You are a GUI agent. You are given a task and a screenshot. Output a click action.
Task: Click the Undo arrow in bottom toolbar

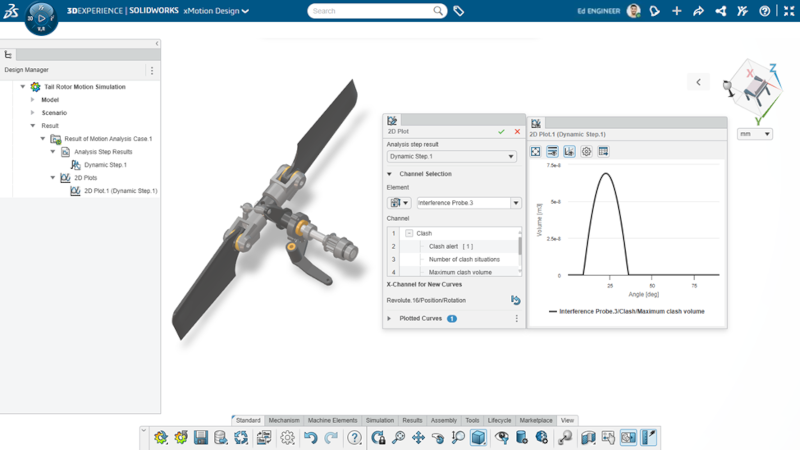(310, 438)
